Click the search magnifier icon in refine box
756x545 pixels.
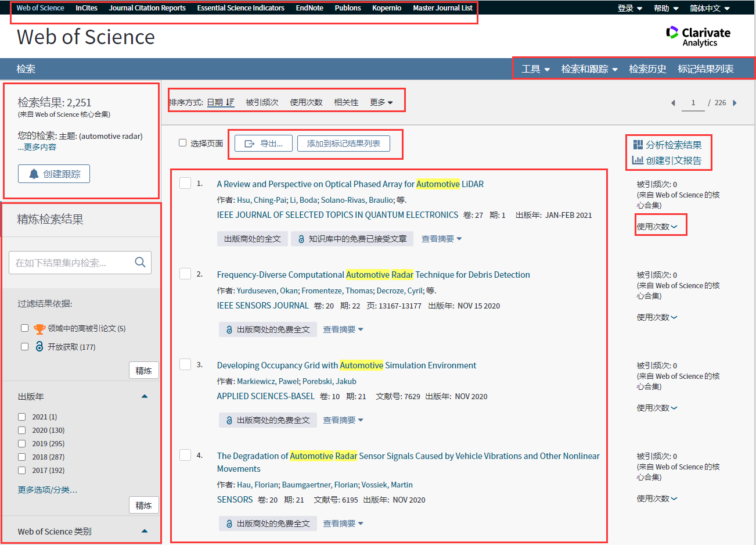coord(140,262)
